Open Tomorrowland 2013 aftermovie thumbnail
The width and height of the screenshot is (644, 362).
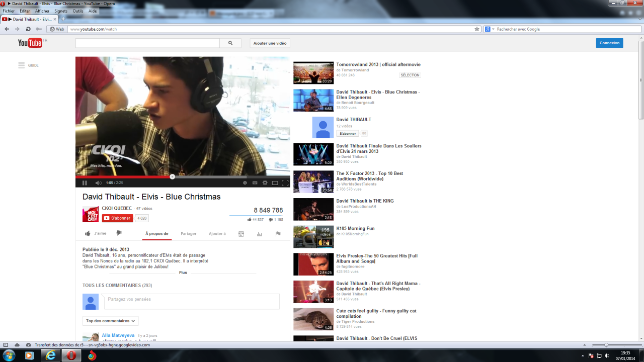313,73
